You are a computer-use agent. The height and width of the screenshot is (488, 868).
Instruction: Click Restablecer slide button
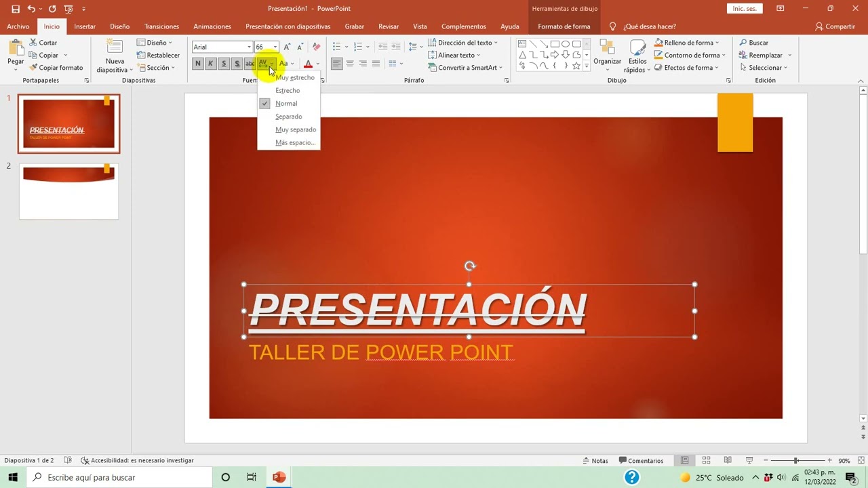[x=159, y=56]
